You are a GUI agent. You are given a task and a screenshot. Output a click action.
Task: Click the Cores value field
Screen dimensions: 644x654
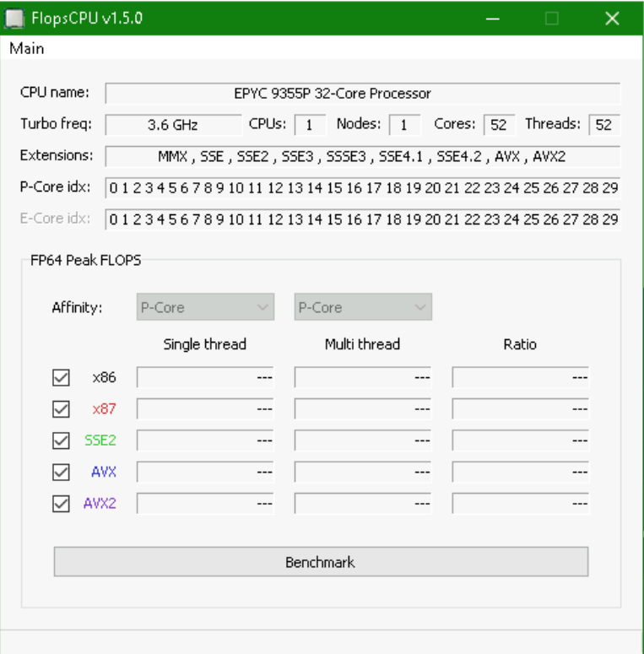click(500, 125)
